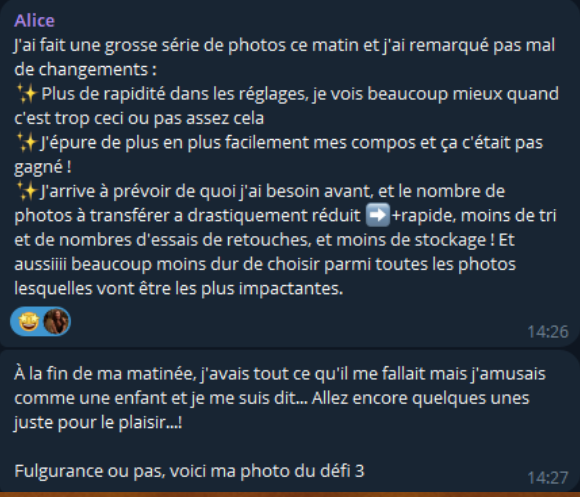Toggle the star-struck emoji reaction
Screen dimensions: 580x497
pos(29,321)
